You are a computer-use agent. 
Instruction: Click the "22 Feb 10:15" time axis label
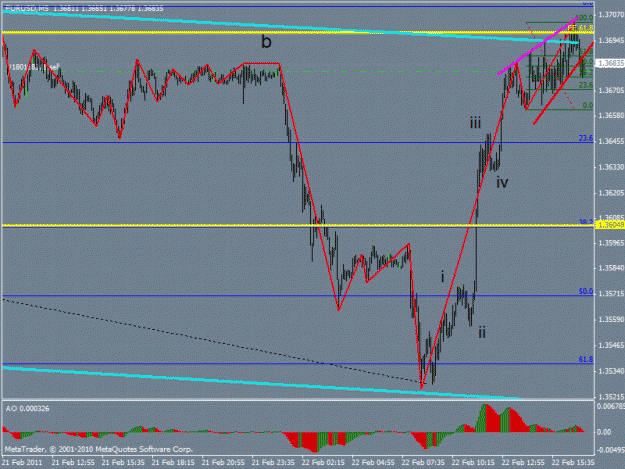point(473,462)
